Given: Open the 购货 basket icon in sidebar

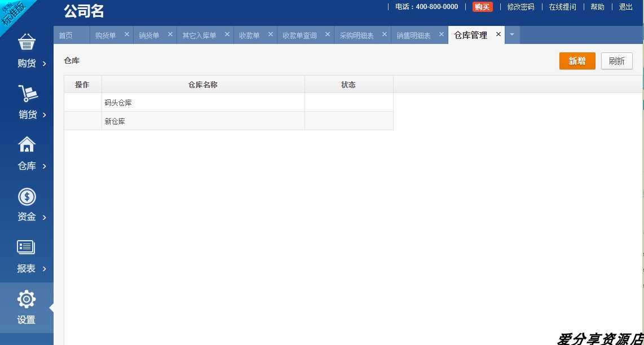Looking at the screenshot, I should 27,42.
